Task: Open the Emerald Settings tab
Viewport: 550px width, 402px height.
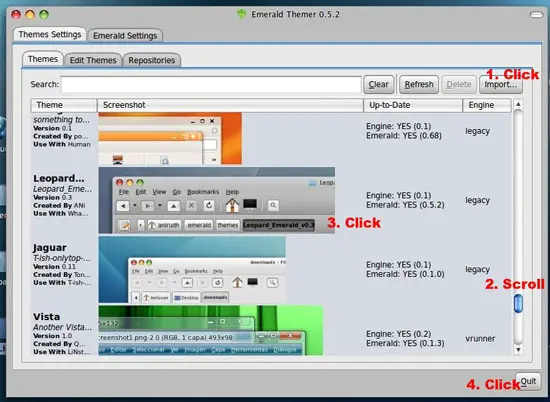Action: coord(125,35)
